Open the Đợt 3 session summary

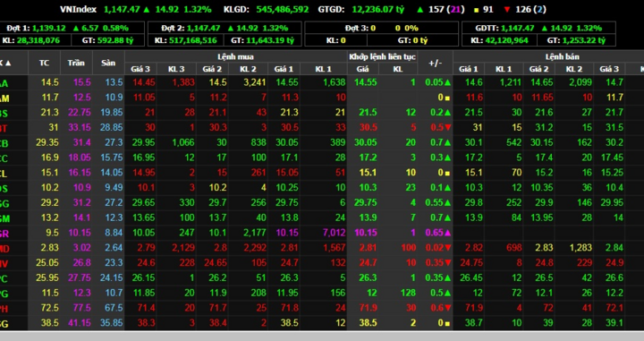(382, 29)
